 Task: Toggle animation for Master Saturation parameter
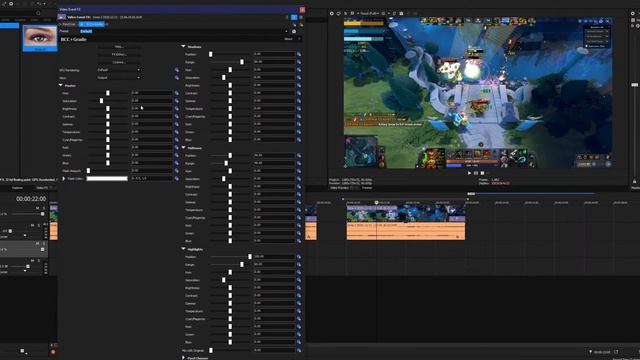[177, 101]
